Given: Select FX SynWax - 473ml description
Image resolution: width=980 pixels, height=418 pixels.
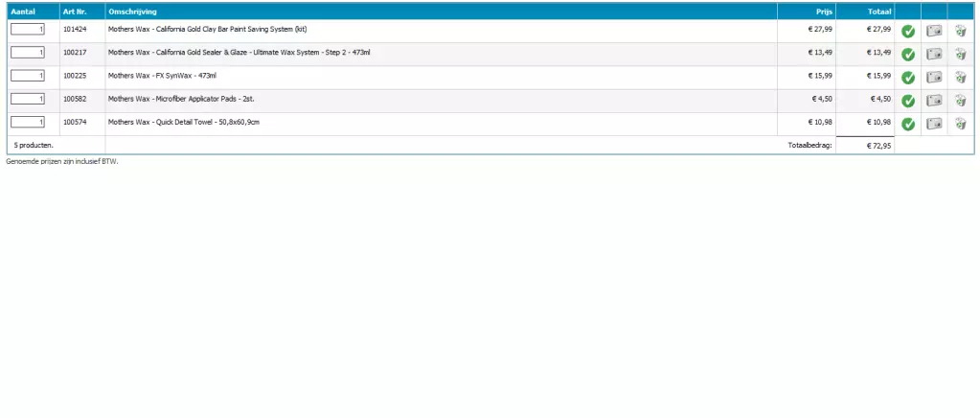Looking at the screenshot, I should 162,76.
